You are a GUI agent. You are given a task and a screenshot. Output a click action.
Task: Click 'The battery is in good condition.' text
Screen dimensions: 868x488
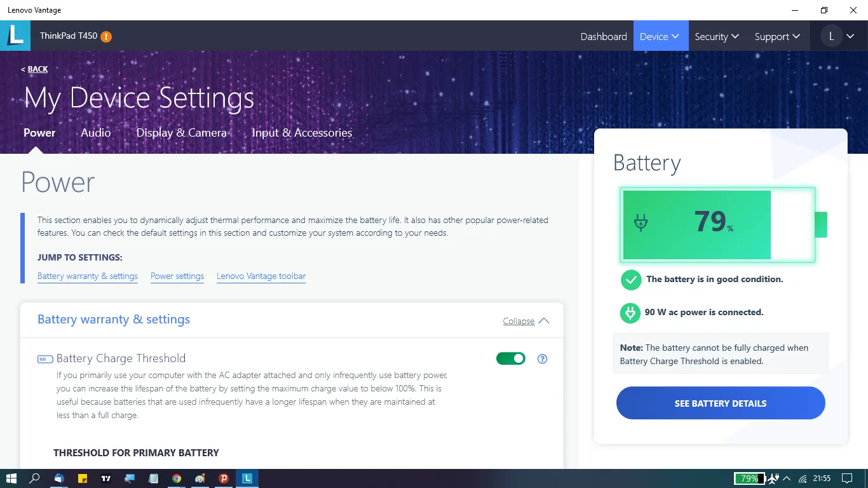pos(715,279)
